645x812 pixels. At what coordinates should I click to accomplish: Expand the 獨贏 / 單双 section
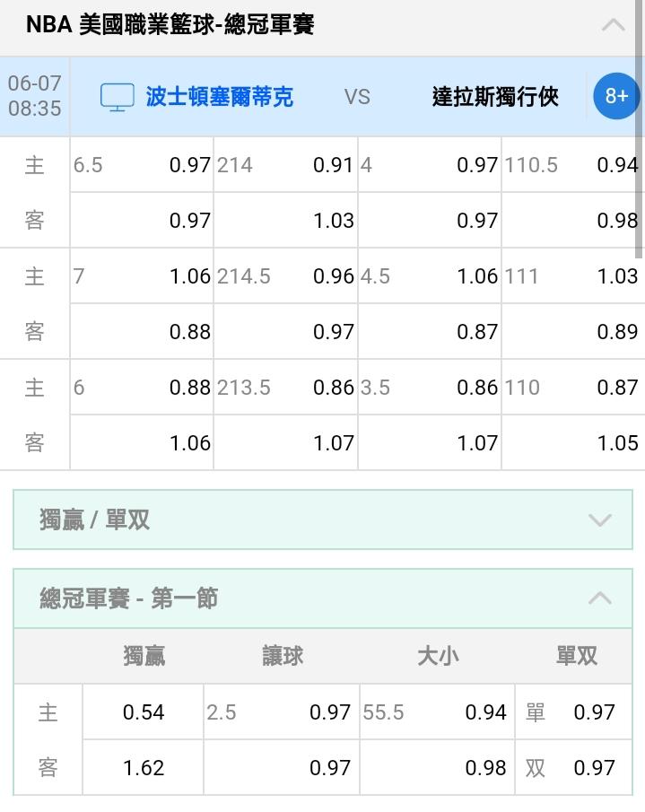pyautogui.click(x=323, y=520)
